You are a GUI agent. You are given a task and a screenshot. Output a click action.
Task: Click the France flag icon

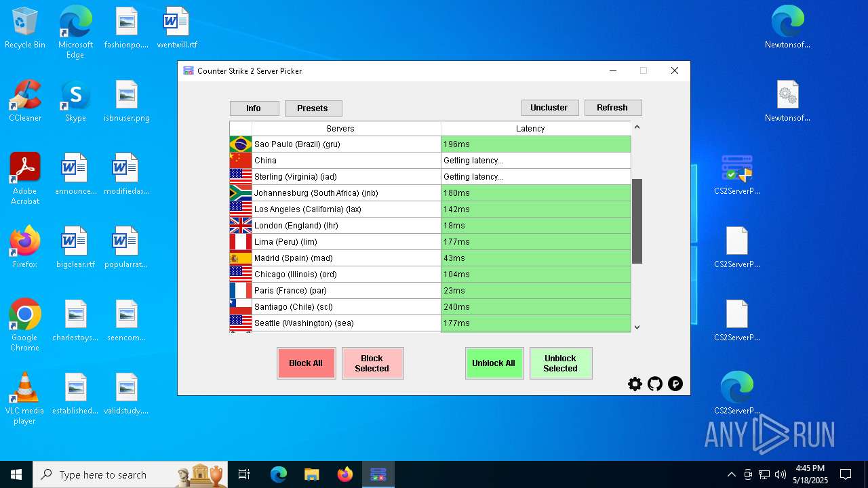pyautogui.click(x=241, y=291)
